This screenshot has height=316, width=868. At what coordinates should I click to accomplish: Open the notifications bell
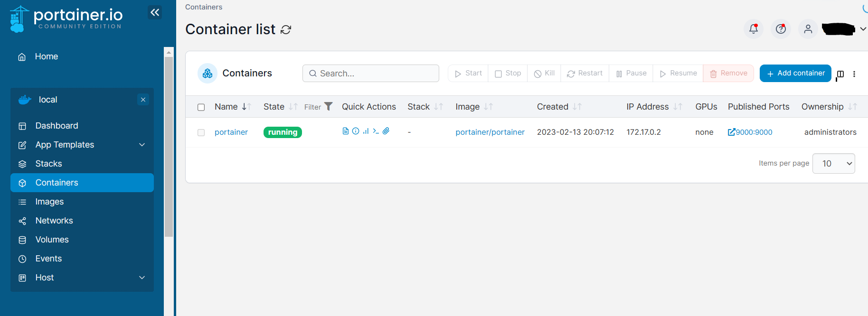pos(754,29)
